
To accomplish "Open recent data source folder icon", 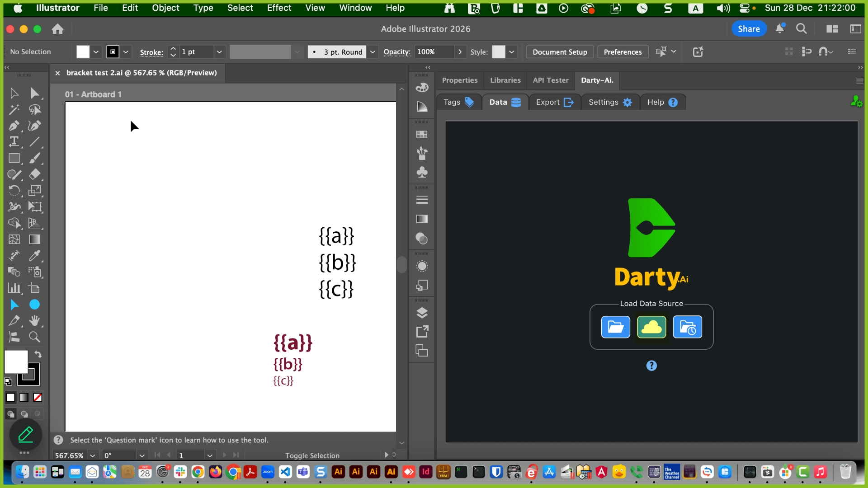I will (x=687, y=327).
